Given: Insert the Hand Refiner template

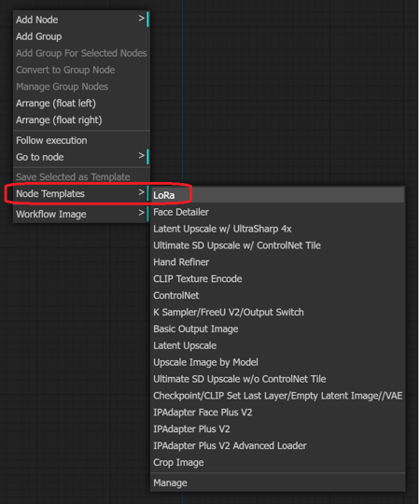Looking at the screenshot, I should (x=277, y=262).
